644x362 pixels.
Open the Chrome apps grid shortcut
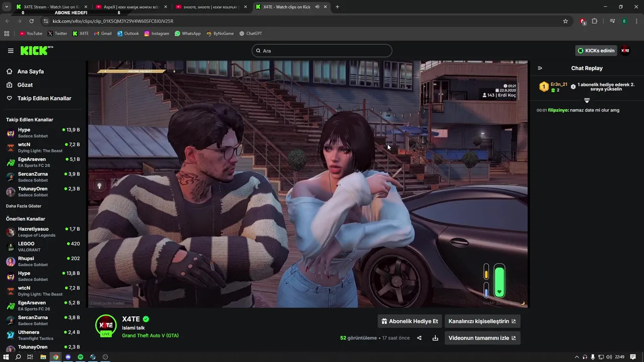click(x=7, y=34)
